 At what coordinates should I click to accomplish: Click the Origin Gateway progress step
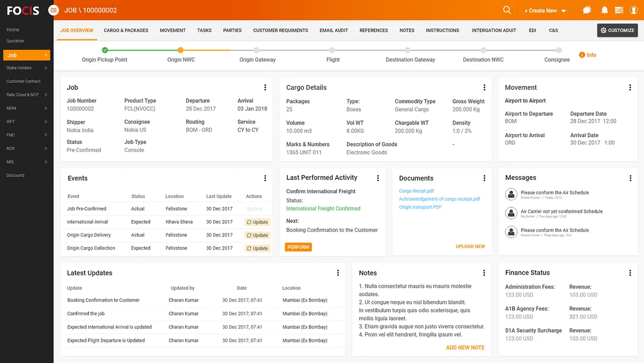(x=257, y=50)
